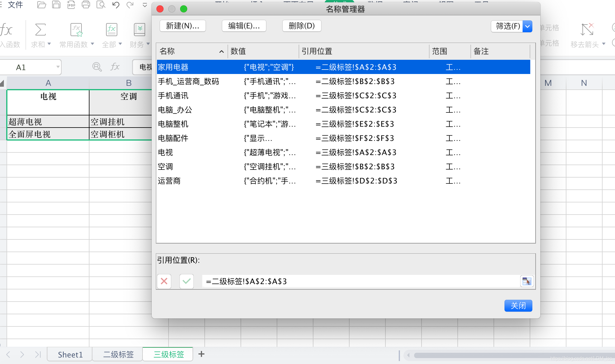
Task: Click the 引用位置 reference input field
Action: click(361, 281)
